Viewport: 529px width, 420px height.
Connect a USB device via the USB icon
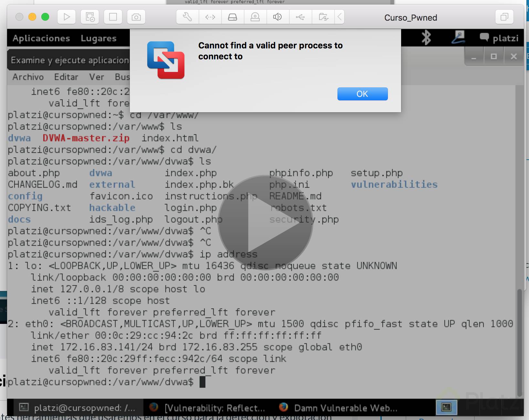300,17
